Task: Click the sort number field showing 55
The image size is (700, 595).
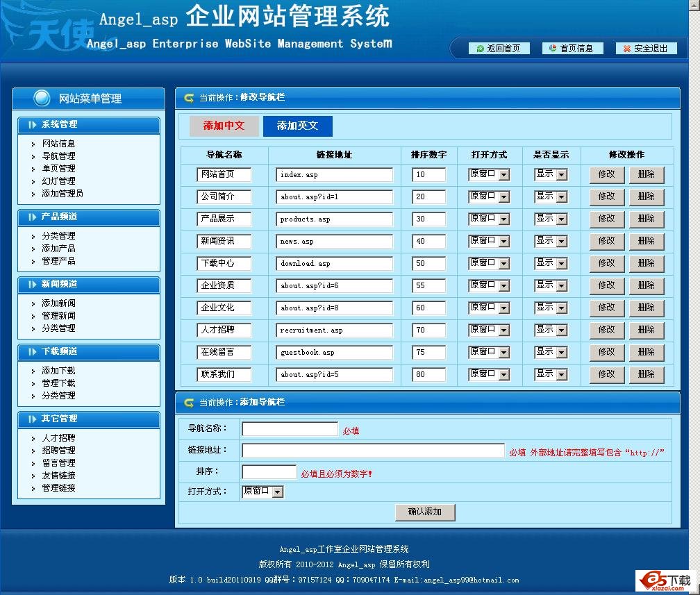Action: tap(429, 285)
